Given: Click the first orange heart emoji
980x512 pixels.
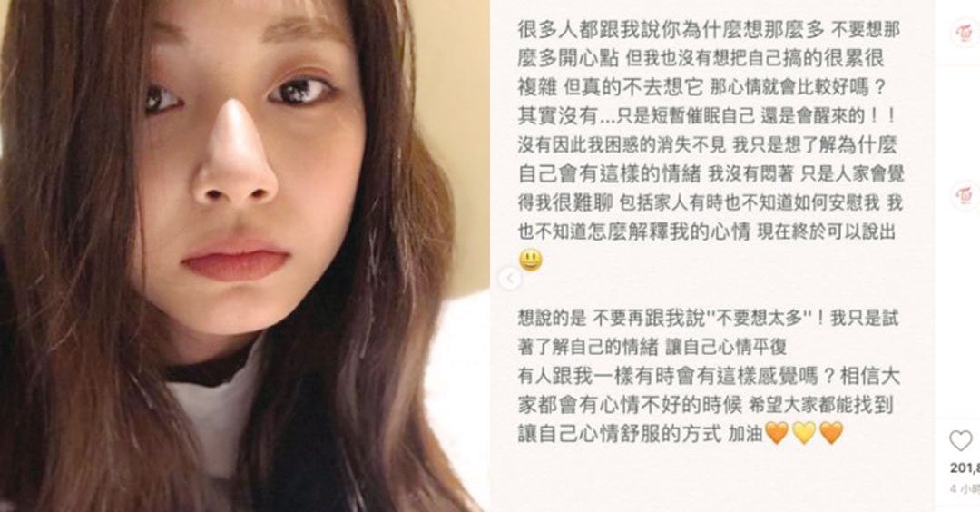Looking at the screenshot, I should [777, 433].
